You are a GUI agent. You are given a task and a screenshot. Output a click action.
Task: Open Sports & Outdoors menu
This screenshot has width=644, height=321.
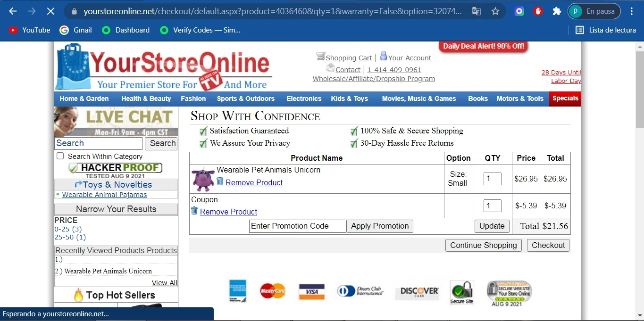pos(246,99)
